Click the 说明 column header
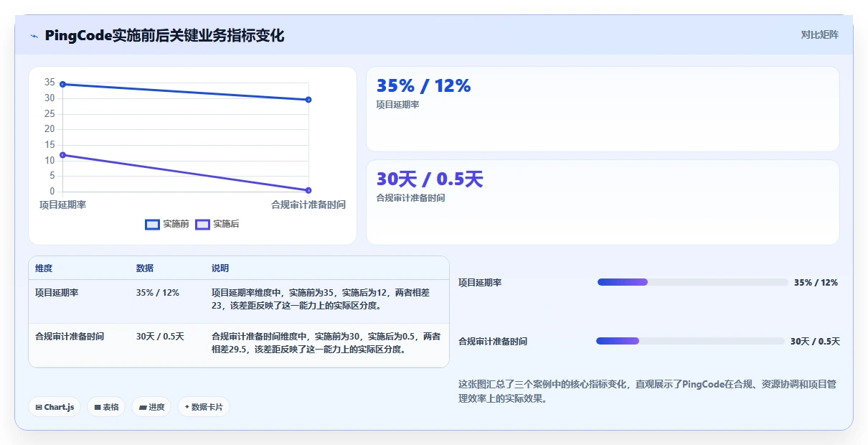The height and width of the screenshot is (445, 868). 220,268
